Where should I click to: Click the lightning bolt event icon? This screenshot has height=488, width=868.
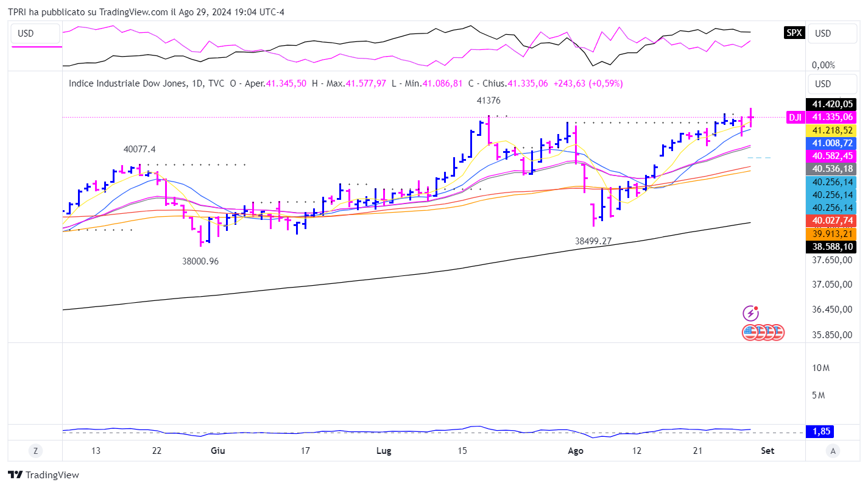751,313
